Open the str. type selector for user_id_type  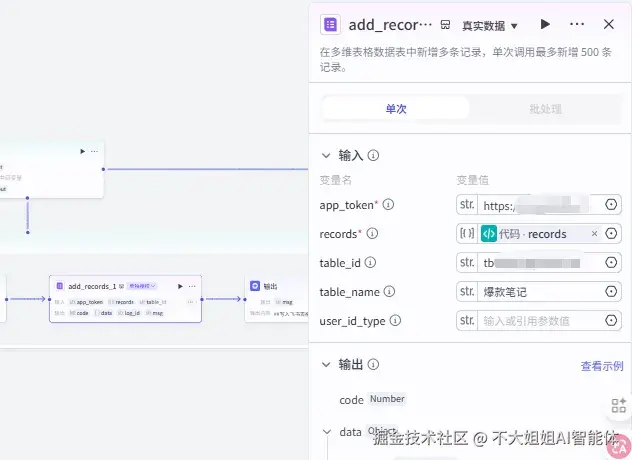tap(467, 321)
